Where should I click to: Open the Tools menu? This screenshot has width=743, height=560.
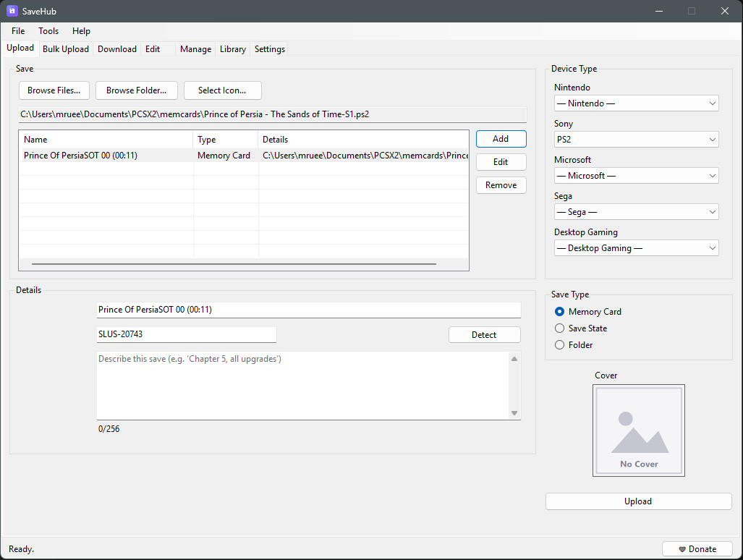48,31
